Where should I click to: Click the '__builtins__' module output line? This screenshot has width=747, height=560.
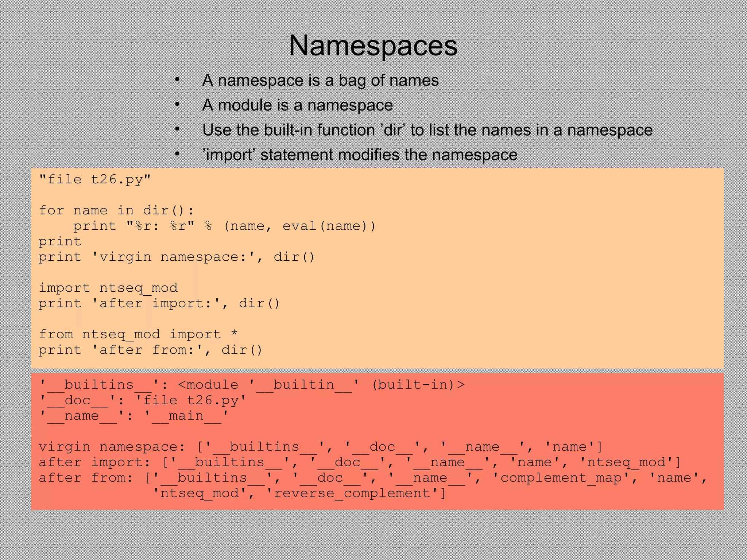pyautogui.click(x=252, y=385)
